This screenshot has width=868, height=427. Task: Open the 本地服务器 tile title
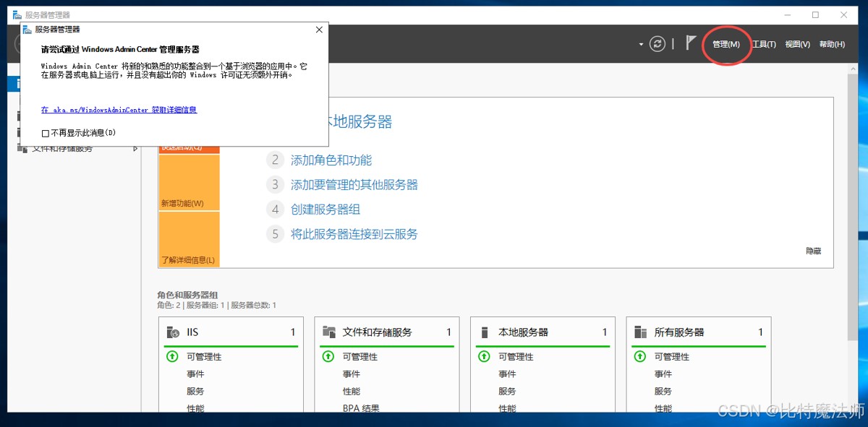coord(523,332)
